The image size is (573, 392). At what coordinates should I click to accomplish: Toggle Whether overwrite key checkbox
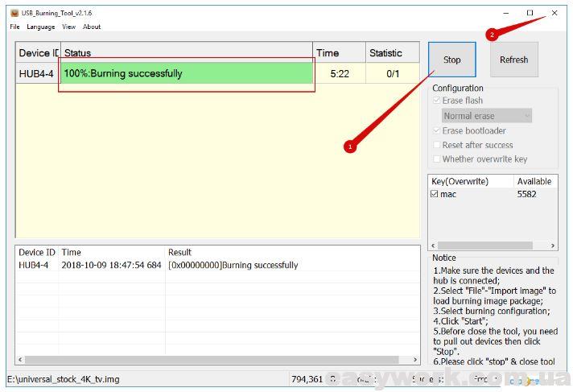coord(437,159)
